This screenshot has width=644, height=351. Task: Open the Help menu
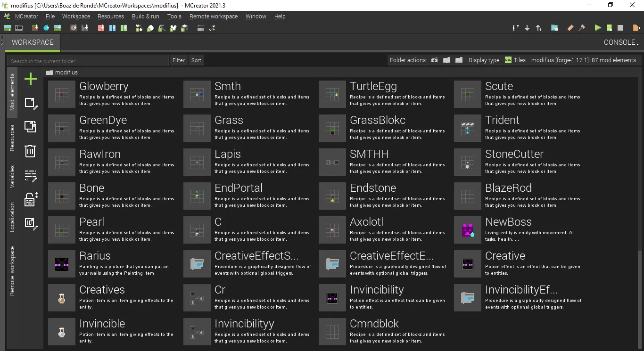[x=280, y=16]
